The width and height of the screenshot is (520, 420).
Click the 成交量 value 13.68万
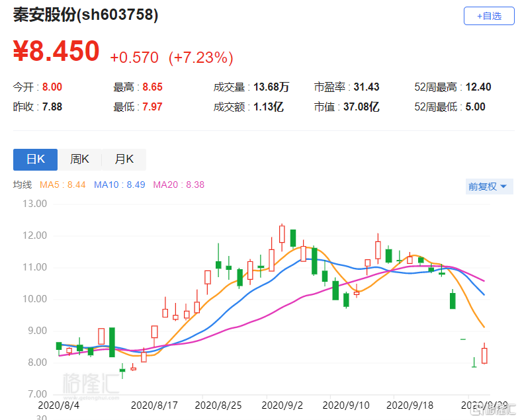[x=271, y=87]
